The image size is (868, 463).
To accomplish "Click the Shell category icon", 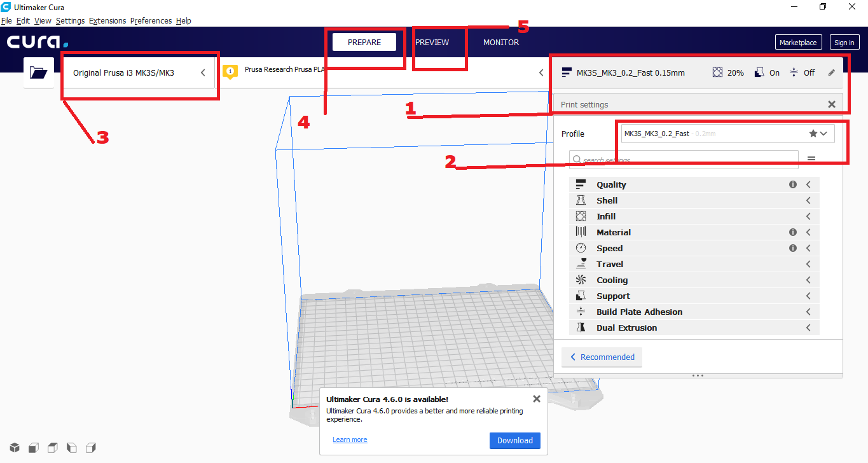I will (581, 200).
